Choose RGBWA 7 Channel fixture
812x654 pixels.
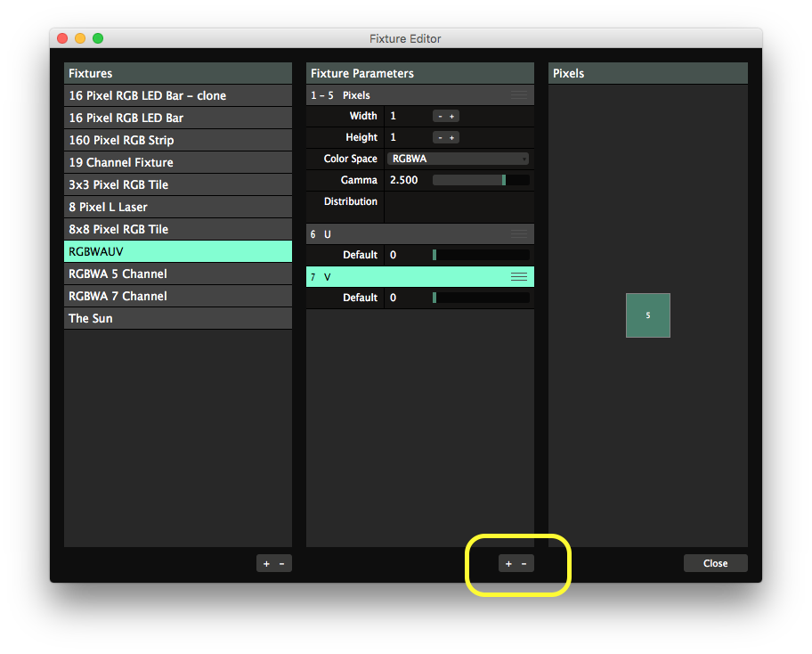click(x=178, y=296)
